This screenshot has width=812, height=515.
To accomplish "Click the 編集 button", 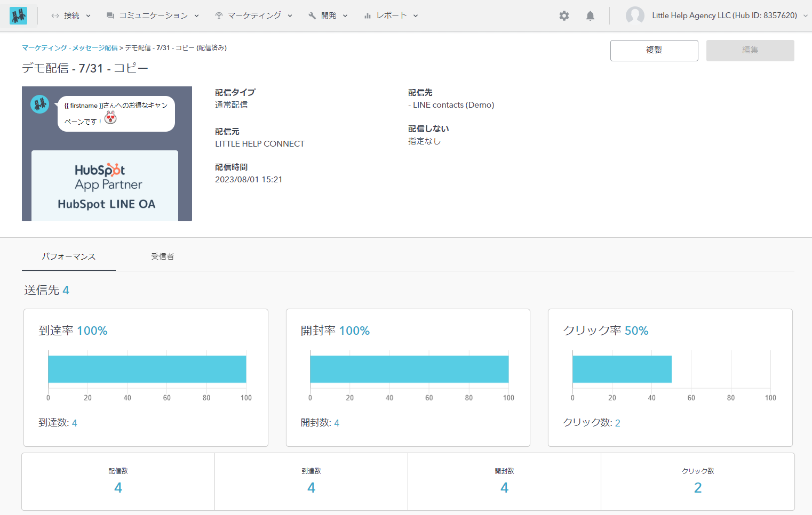I will [750, 50].
